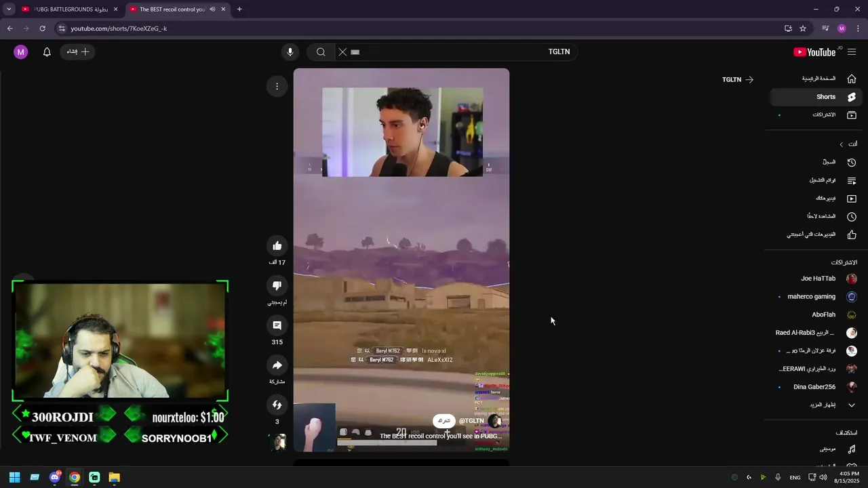
Task: Open comments showing 315
Action: tap(277, 326)
